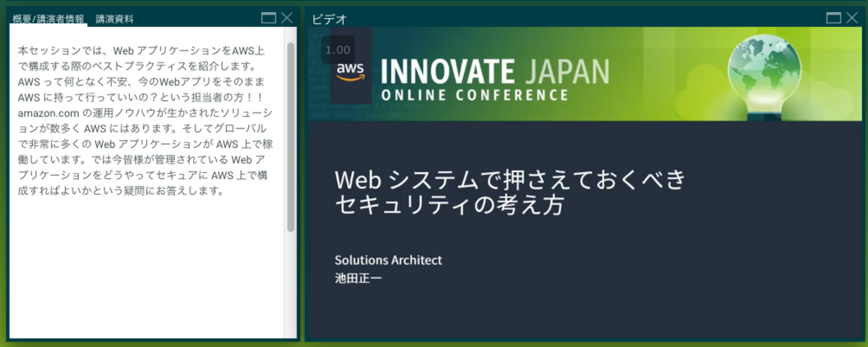Click the 1.00 playback speed overlay
Image resolution: width=868 pixels, height=347 pixels.
coord(338,50)
